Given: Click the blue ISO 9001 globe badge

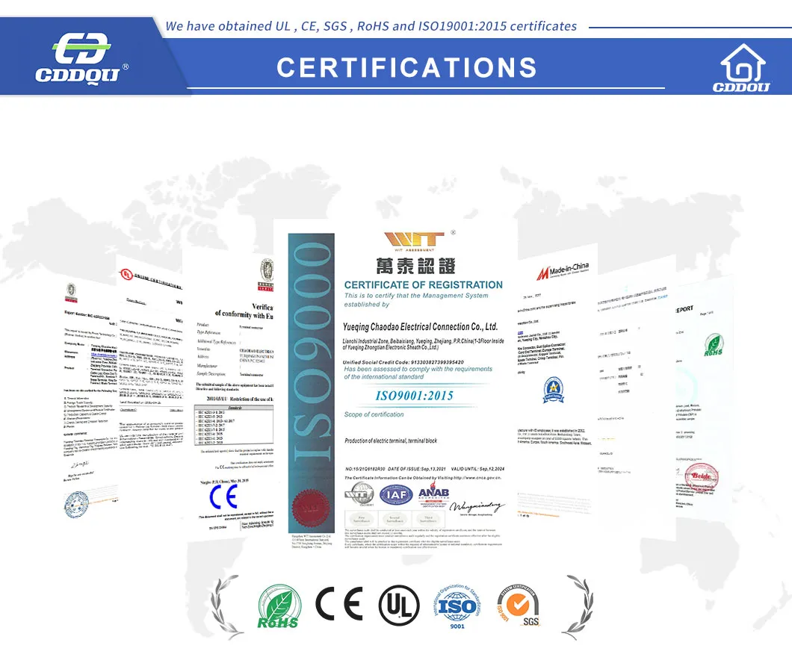Looking at the screenshot, I should [x=457, y=606].
